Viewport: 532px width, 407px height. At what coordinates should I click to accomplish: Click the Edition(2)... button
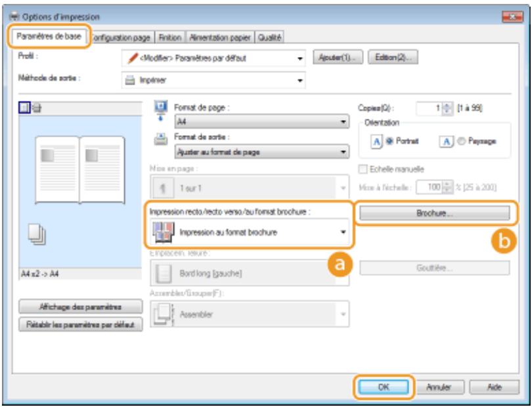[393, 57]
